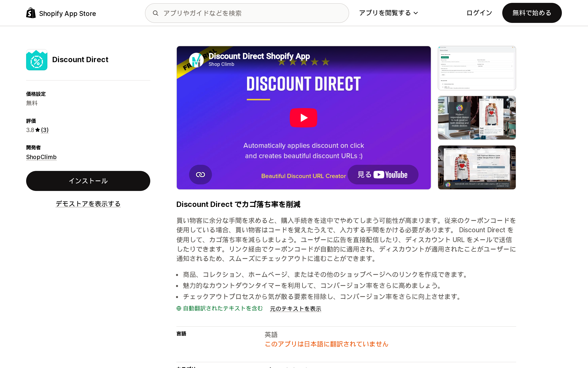Click the インストール button
This screenshot has width=588, height=368.
[x=88, y=181]
